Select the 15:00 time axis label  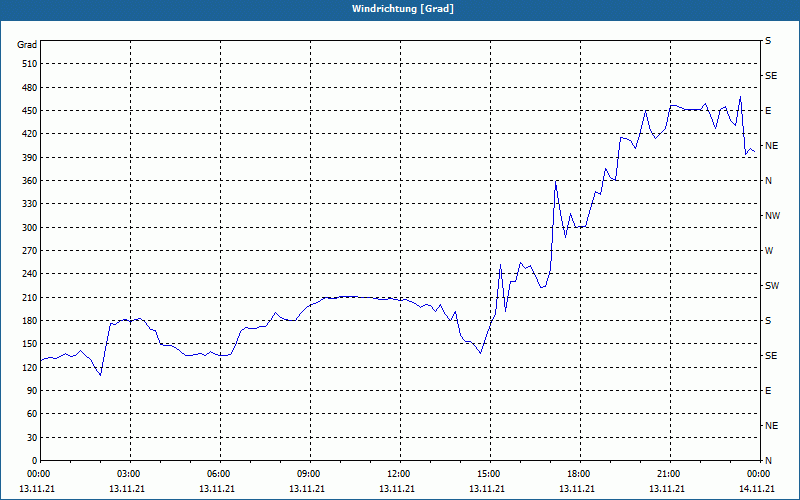[489, 473]
